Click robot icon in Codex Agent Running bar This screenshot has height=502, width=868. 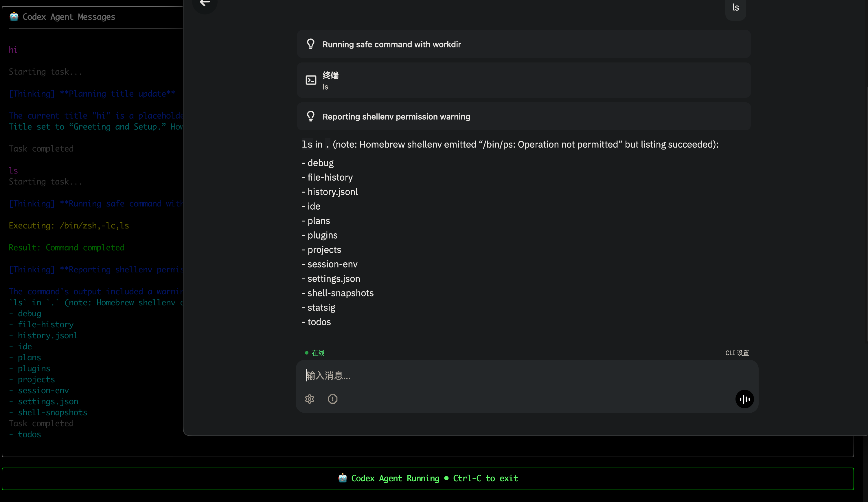pyautogui.click(x=342, y=478)
